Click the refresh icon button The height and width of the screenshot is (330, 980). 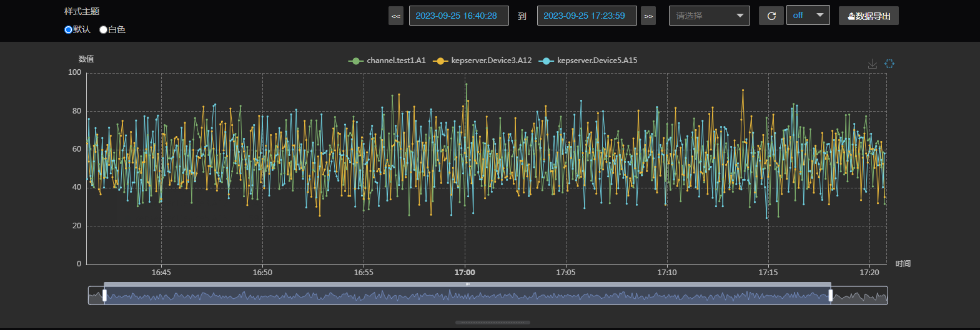(x=771, y=16)
